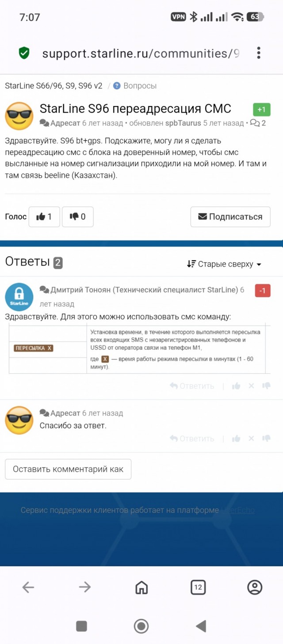The height and width of the screenshot is (644, 283).
Task: Tap the Android recent apps square button
Action: (x=81, y=625)
